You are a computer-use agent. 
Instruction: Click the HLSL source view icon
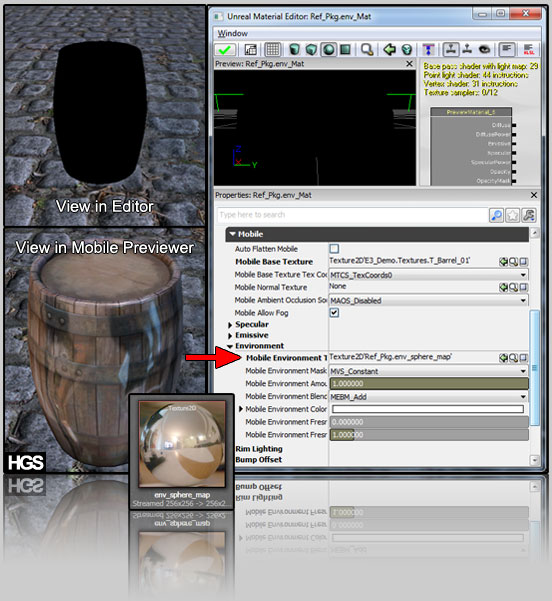pos(529,49)
